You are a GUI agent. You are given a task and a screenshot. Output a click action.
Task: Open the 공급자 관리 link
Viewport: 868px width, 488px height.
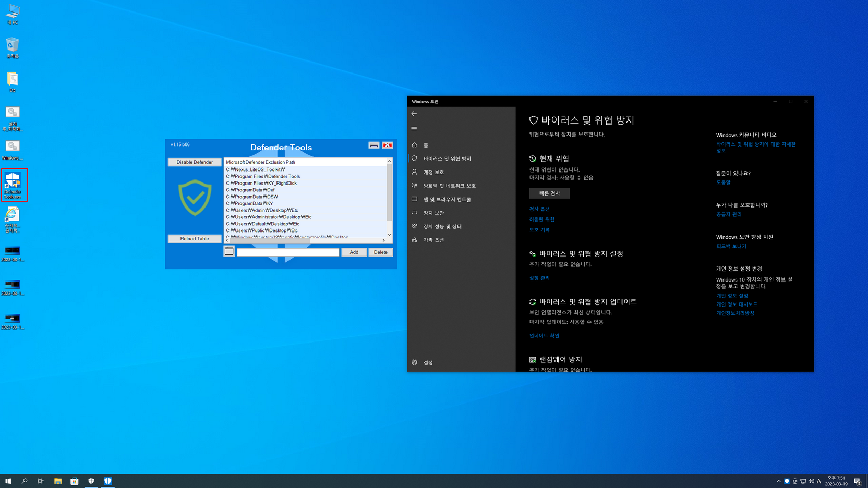pos(729,214)
